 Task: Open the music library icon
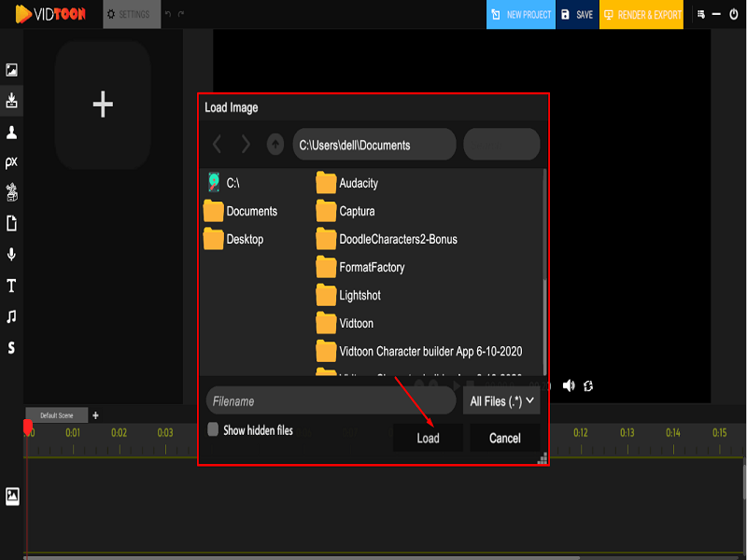tap(11, 316)
